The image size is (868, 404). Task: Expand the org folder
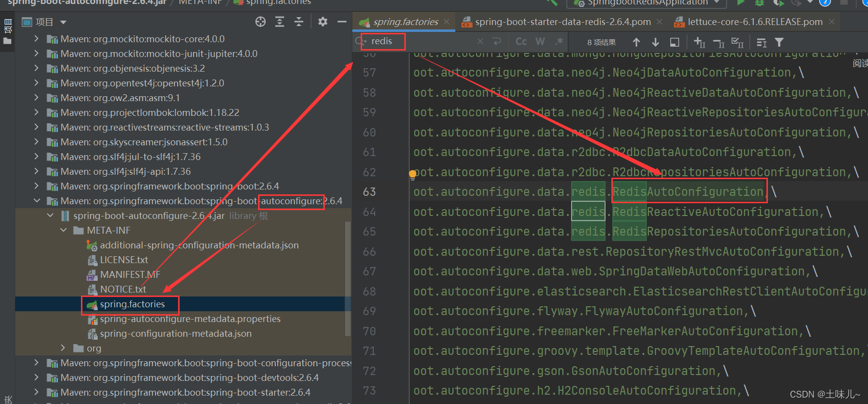pyautogui.click(x=63, y=348)
